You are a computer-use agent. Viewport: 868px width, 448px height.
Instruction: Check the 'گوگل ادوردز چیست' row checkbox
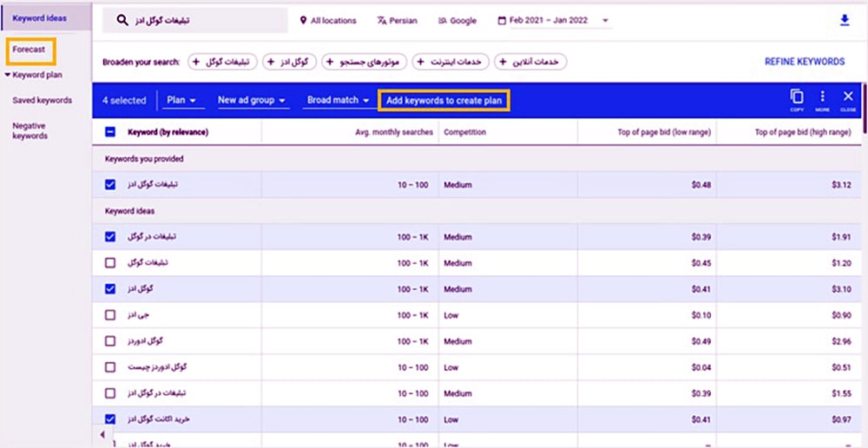(x=110, y=367)
